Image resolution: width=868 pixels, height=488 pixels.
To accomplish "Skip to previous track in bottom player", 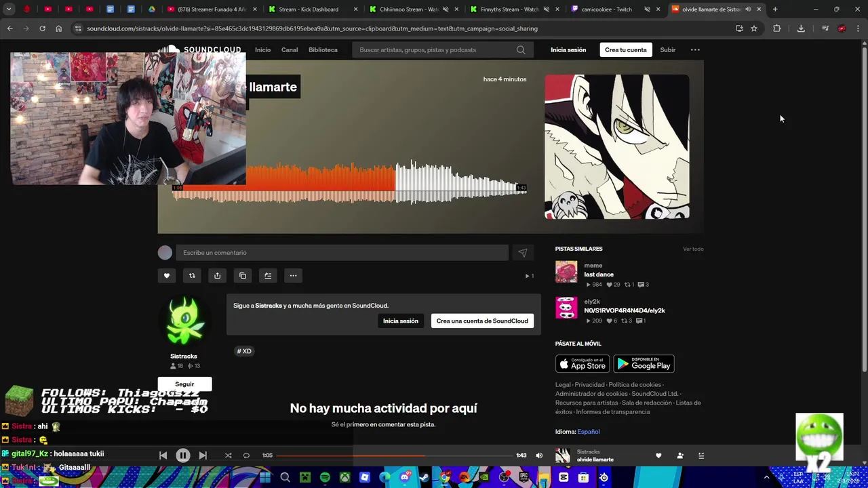I will point(163,455).
